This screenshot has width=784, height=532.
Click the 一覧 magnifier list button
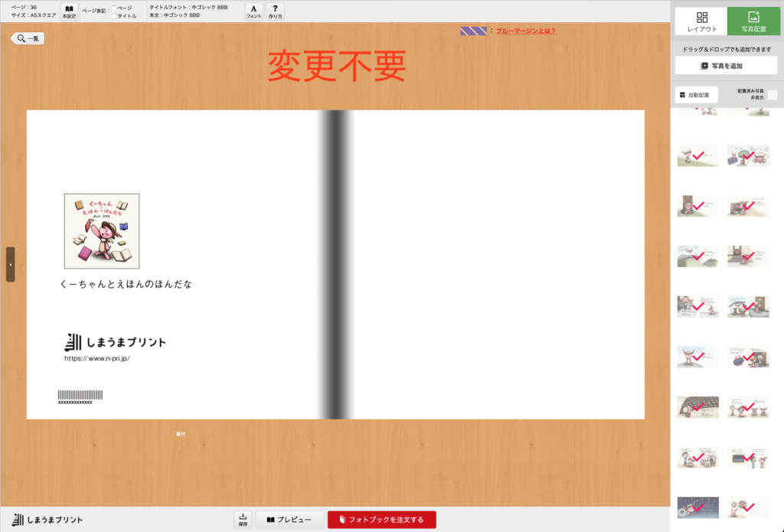click(x=28, y=38)
